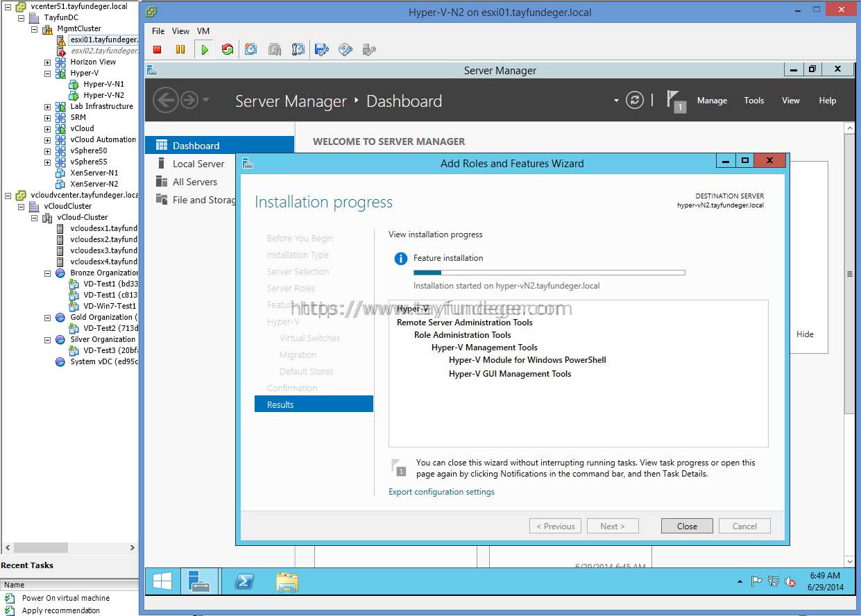The width and height of the screenshot is (861, 616).
Task: Click the Server Manager forward arrow
Action: (x=189, y=101)
